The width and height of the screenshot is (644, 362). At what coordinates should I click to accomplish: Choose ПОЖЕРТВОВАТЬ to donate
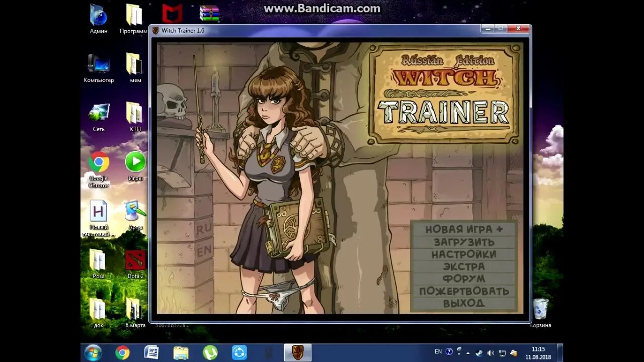(464, 291)
